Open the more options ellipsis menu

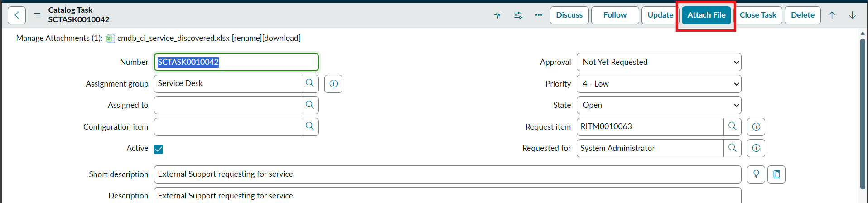[x=538, y=15]
